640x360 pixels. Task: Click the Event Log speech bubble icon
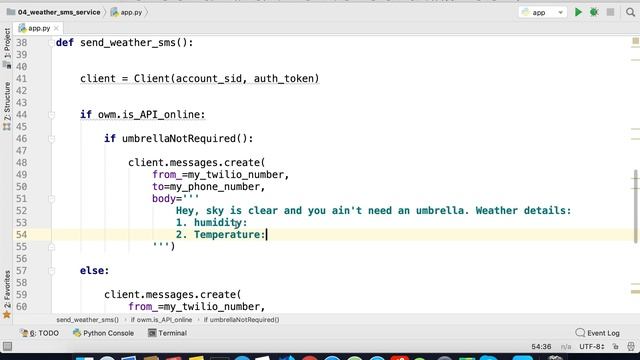point(580,333)
